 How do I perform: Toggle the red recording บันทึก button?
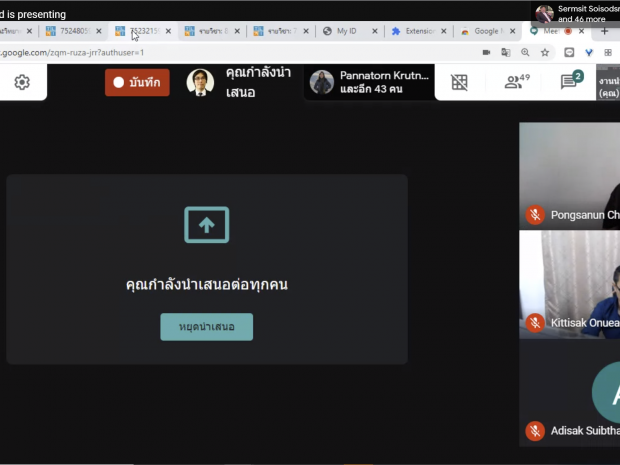[x=137, y=82]
